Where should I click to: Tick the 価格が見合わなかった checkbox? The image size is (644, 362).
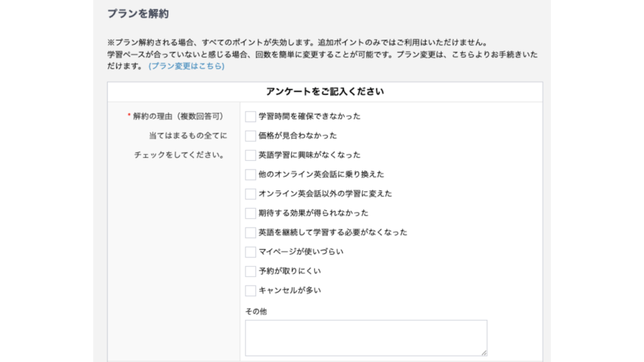(250, 136)
